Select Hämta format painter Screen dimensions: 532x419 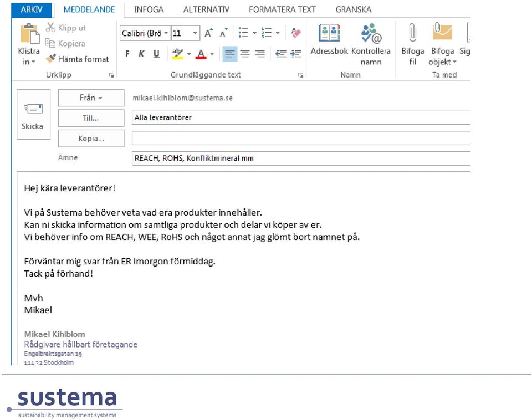pyautogui.click(x=77, y=59)
